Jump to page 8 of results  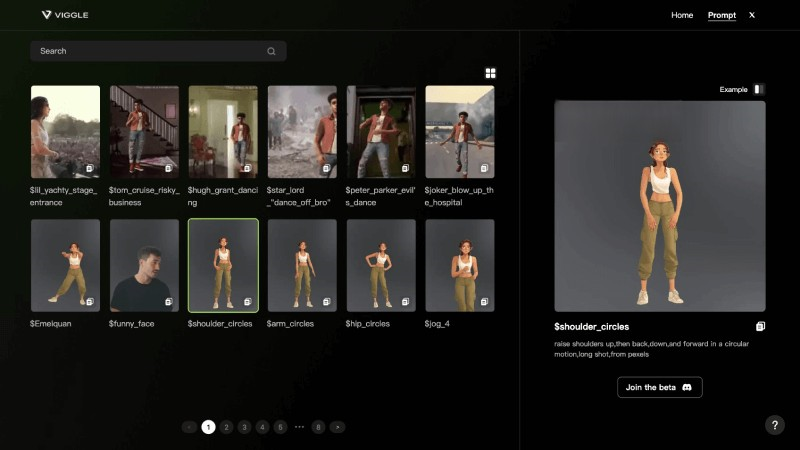point(318,427)
